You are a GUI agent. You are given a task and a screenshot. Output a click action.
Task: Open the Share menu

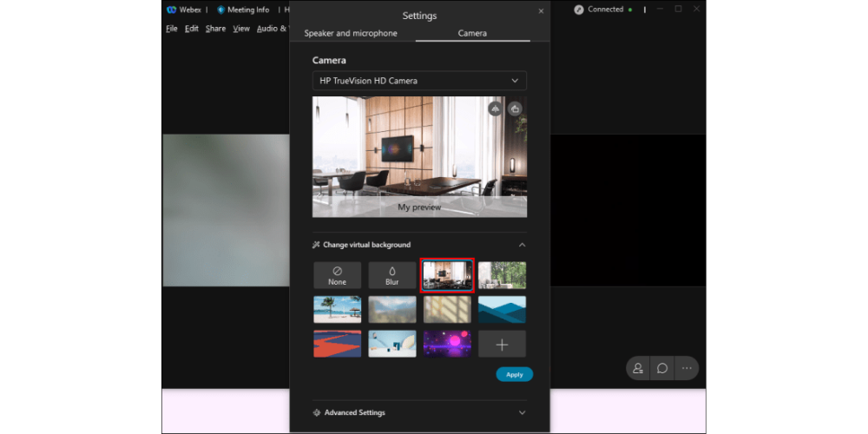click(x=215, y=29)
